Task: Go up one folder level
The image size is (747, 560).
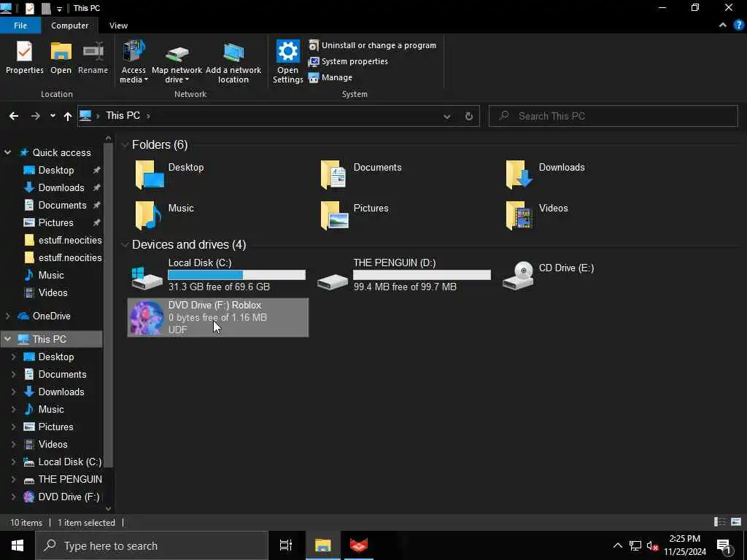Action: [x=68, y=116]
